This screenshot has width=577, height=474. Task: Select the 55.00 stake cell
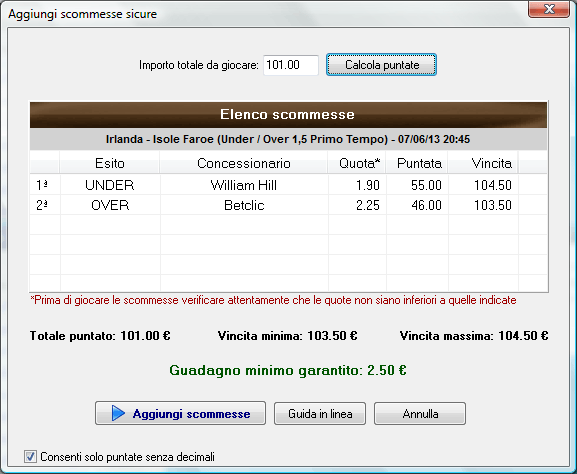(x=417, y=185)
